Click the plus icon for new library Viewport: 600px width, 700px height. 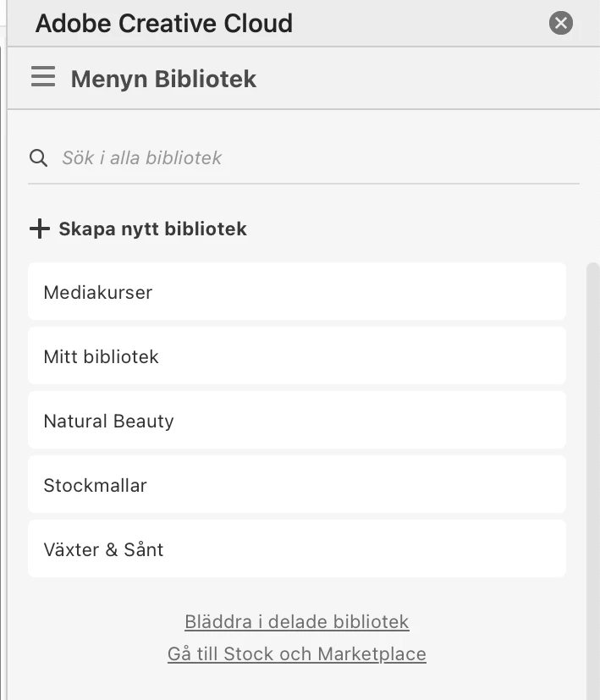tap(40, 229)
